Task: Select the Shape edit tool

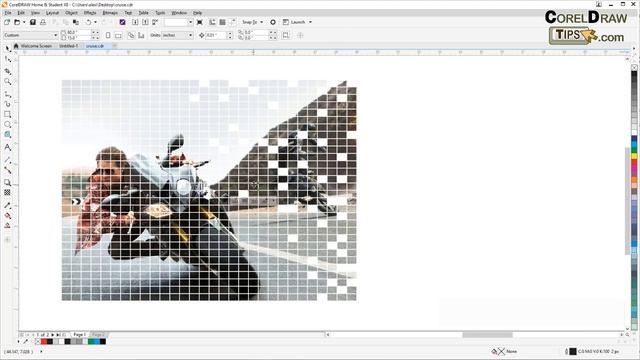Action: pyautogui.click(x=7, y=60)
